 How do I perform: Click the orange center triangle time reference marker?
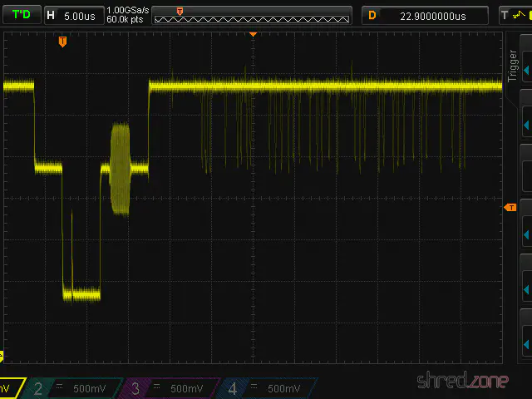click(254, 34)
